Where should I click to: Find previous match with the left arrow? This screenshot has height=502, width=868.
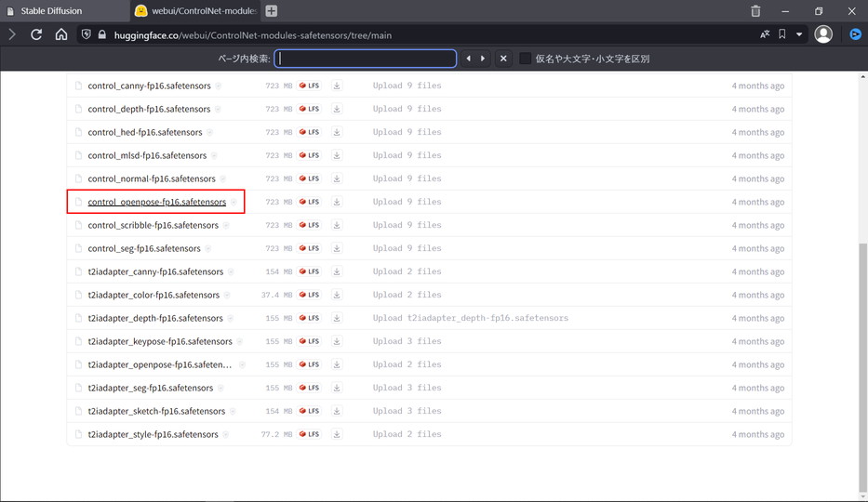coord(468,58)
